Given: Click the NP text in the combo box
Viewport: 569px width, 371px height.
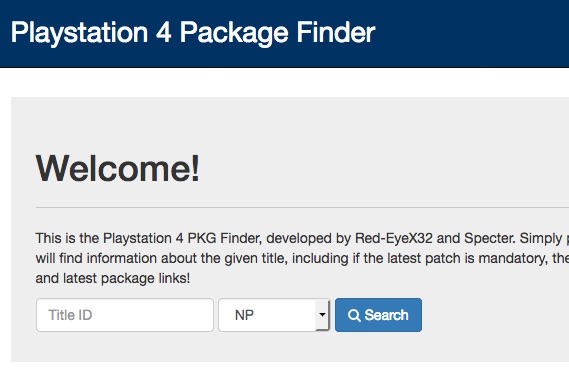Looking at the screenshot, I should (x=244, y=315).
